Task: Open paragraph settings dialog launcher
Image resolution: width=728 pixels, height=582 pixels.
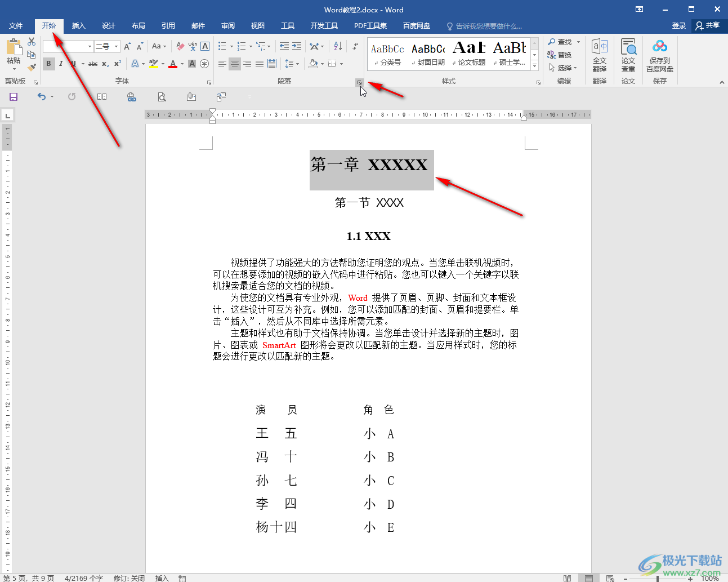Action: pyautogui.click(x=359, y=82)
